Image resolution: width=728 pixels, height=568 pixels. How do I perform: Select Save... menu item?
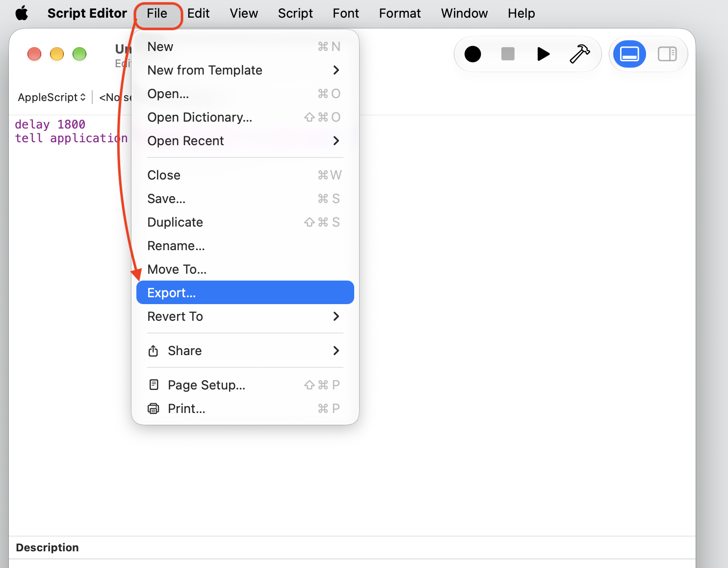pyautogui.click(x=245, y=199)
